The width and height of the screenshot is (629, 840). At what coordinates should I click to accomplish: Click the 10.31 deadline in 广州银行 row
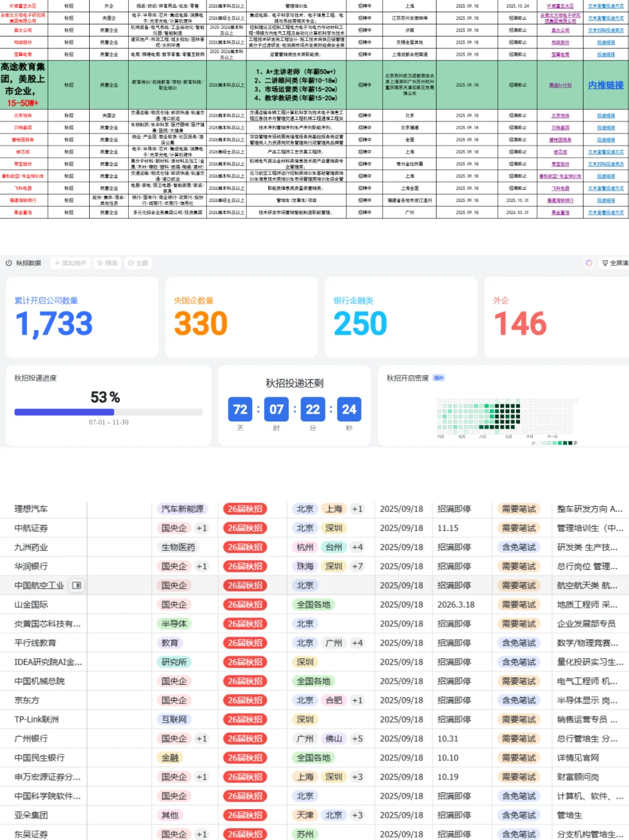[x=448, y=739]
